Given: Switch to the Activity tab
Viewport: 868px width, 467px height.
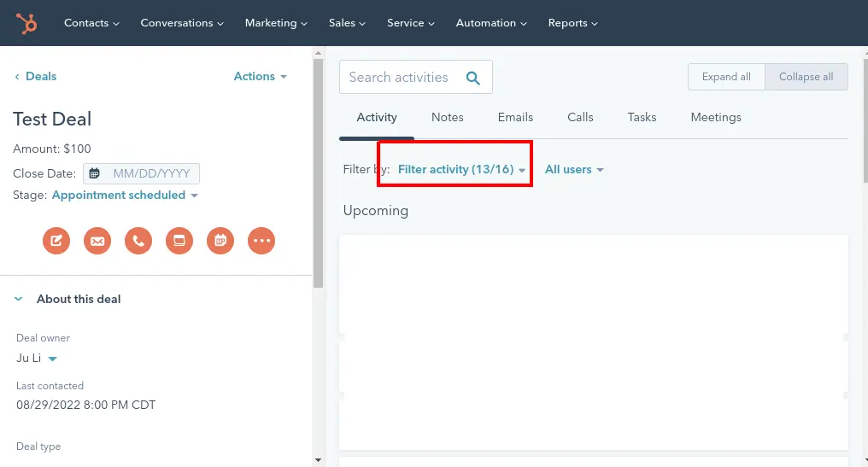Looking at the screenshot, I should pos(377,117).
